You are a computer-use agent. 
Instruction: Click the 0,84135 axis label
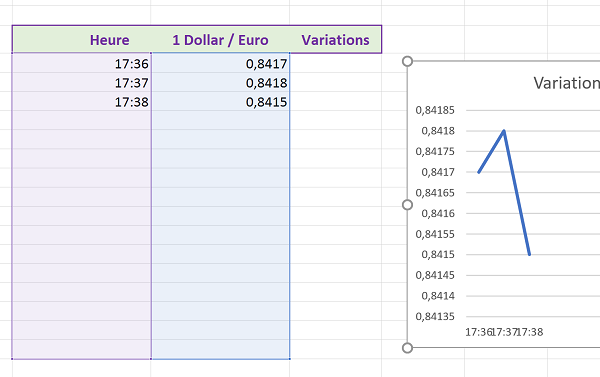pos(435,317)
